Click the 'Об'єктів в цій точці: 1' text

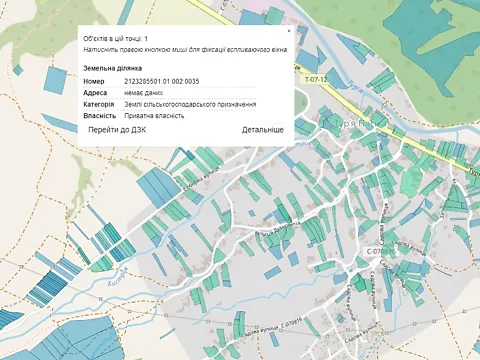click(x=115, y=39)
